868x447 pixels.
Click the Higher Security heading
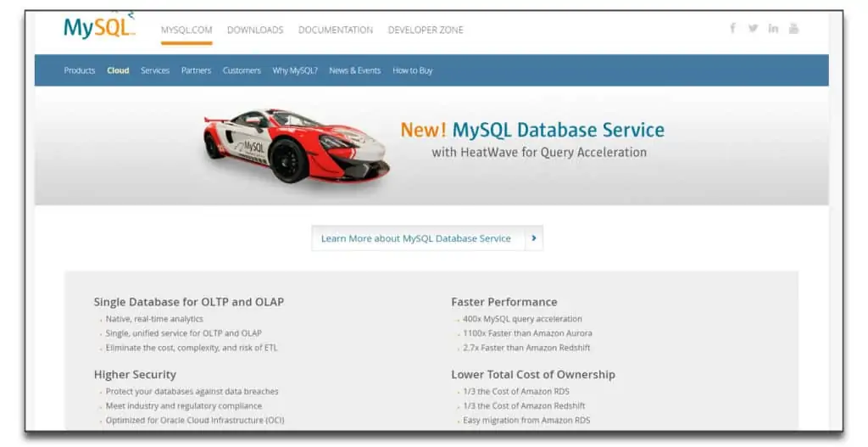point(135,374)
